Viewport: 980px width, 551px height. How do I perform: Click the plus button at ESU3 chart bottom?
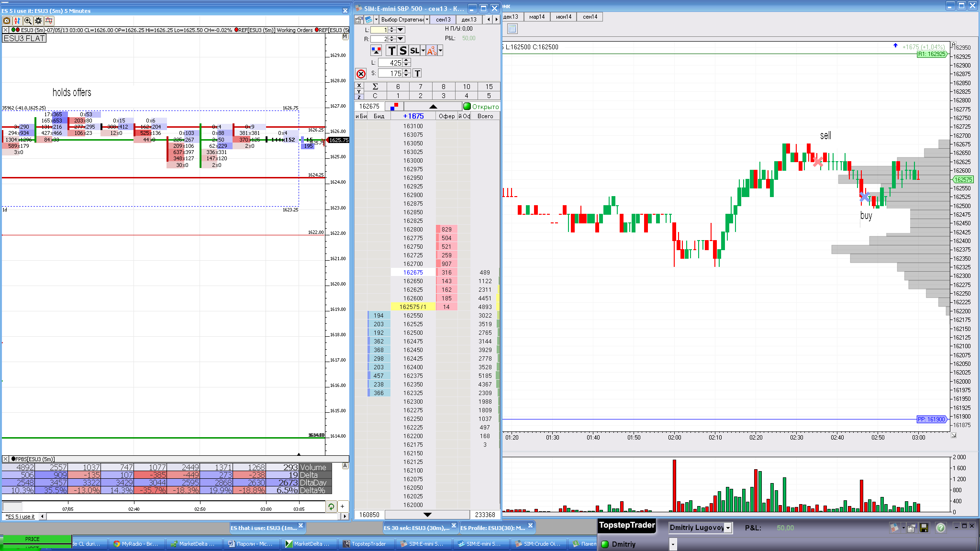343,507
